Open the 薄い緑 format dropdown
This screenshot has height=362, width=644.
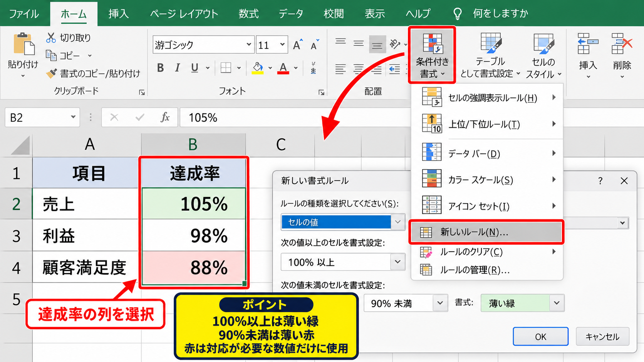click(x=557, y=303)
